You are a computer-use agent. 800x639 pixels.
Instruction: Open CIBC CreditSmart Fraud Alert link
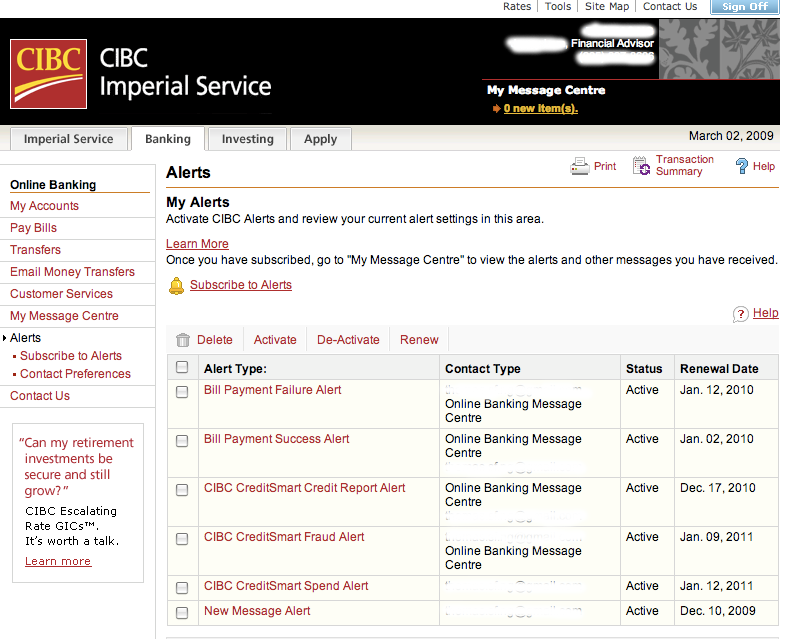[x=284, y=537]
